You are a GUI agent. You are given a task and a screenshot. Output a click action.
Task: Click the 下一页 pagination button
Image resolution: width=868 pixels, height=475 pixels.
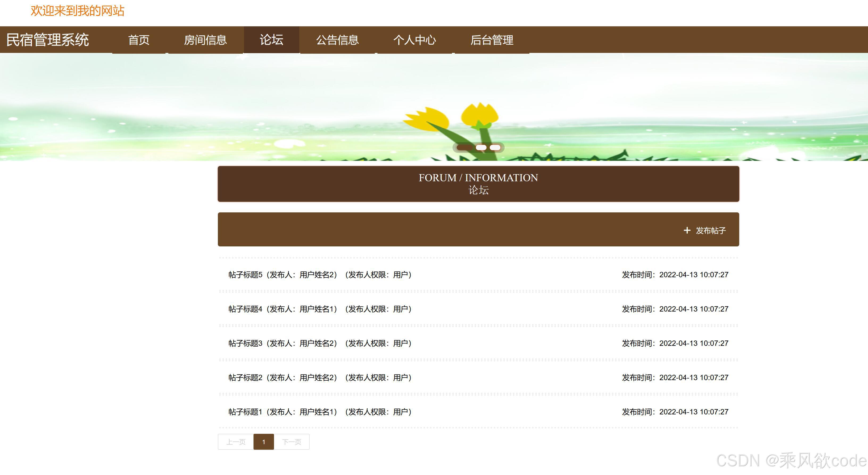[x=292, y=442]
